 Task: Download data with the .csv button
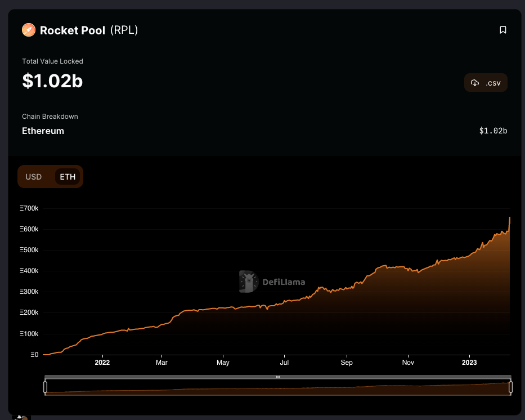click(x=486, y=83)
